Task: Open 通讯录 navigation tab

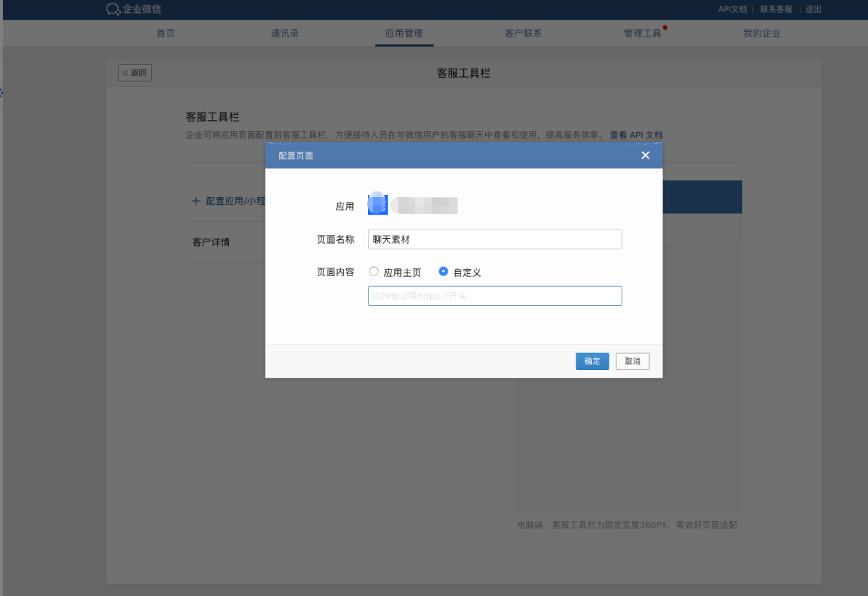Action: [285, 33]
